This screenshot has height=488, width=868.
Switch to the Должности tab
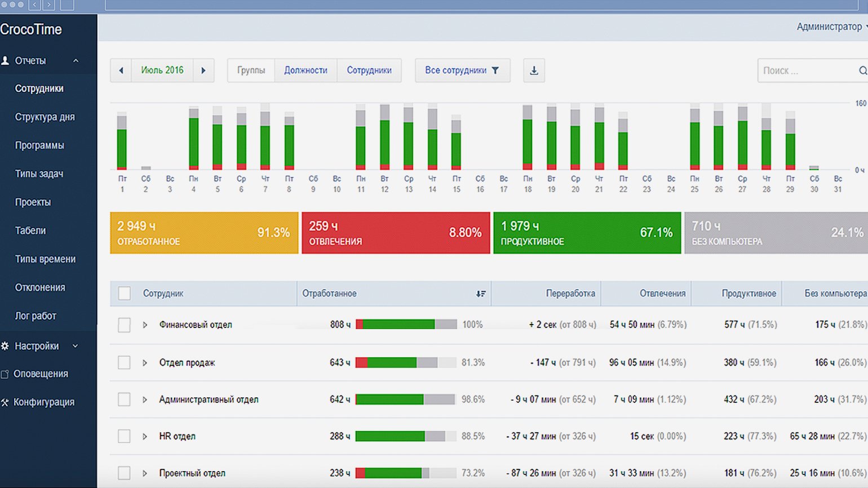tap(305, 70)
